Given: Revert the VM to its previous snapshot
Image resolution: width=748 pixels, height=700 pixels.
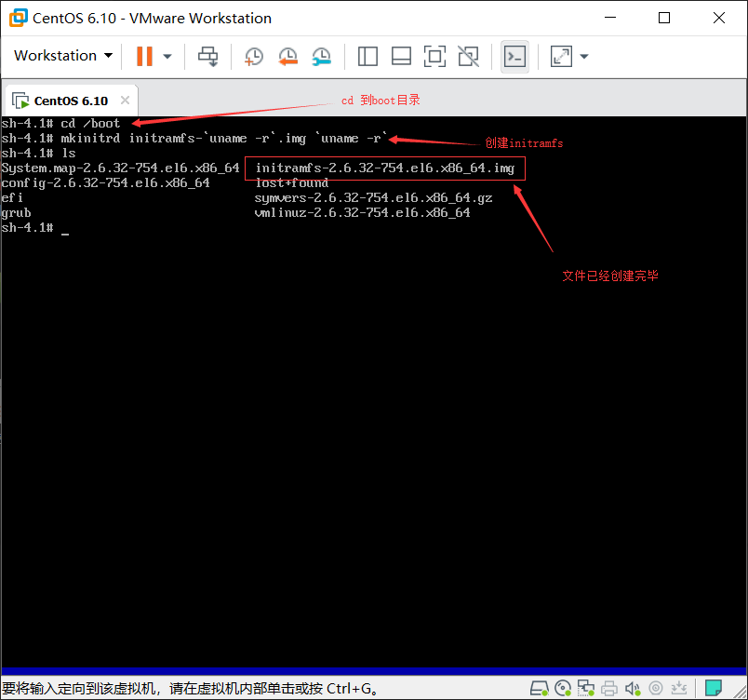Looking at the screenshot, I should tap(287, 56).
